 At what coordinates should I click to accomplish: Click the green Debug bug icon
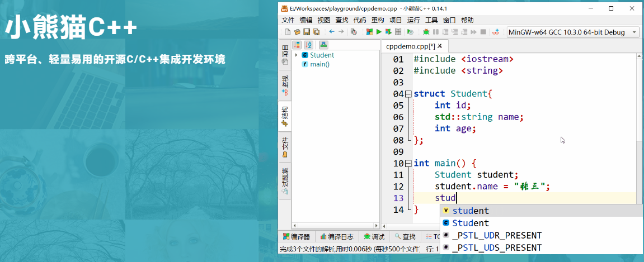[426, 32]
